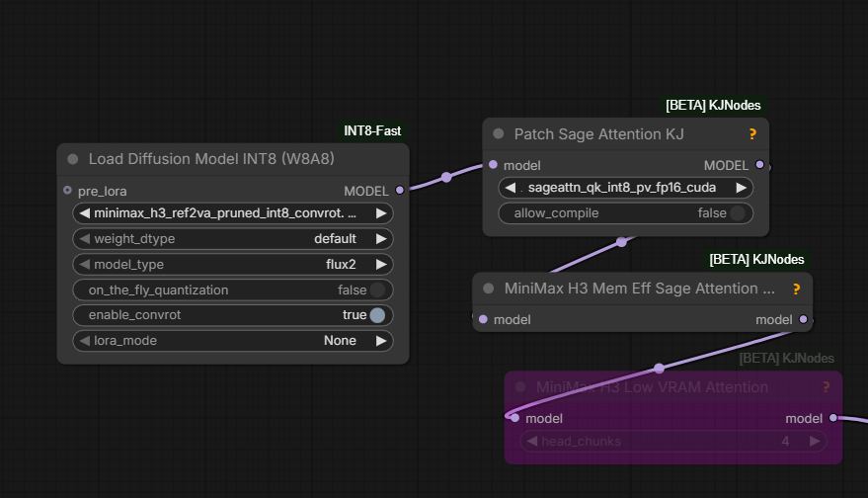This screenshot has height=498, width=868.
Task: Click the pre_lora input socket
Action: 67,190
